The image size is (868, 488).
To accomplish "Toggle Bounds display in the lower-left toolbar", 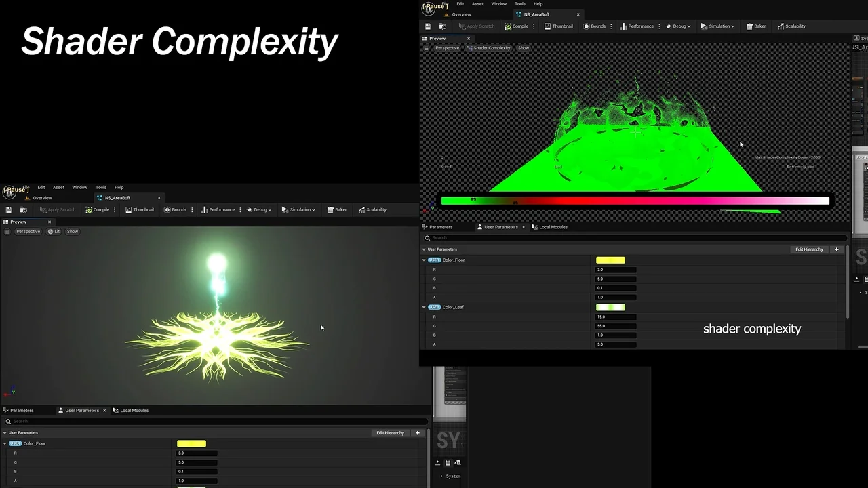I will (175, 210).
